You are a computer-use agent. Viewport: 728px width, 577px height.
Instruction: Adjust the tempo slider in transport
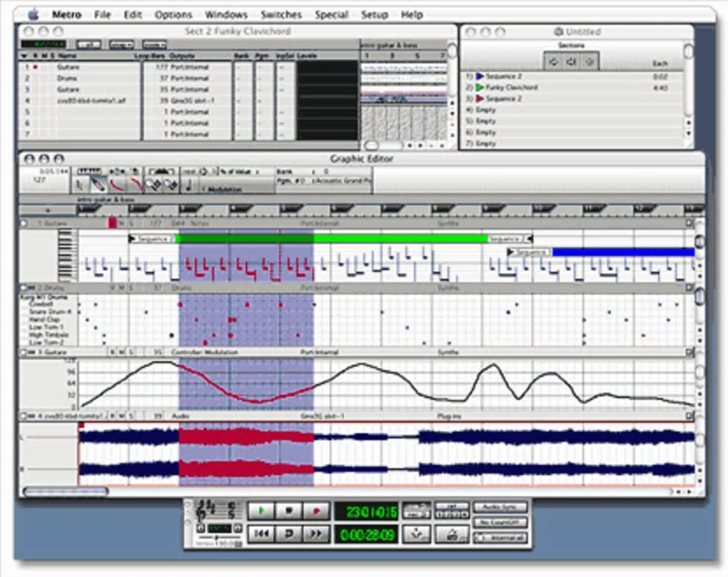pyautogui.click(x=216, y=538)
